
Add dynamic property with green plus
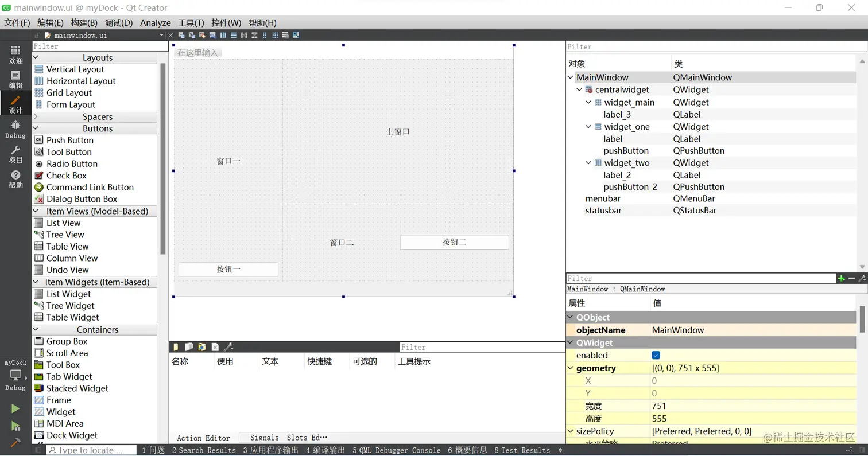tap(841, 278)
